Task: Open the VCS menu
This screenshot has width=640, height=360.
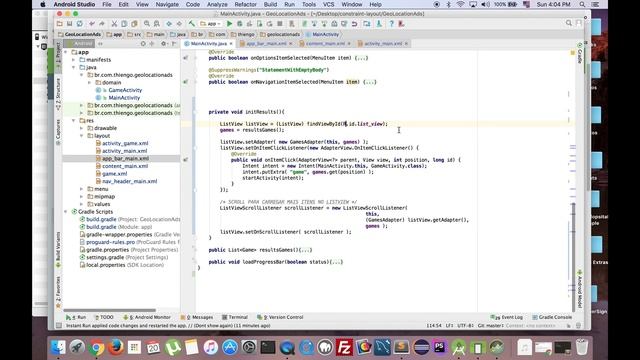Action: 329,4
